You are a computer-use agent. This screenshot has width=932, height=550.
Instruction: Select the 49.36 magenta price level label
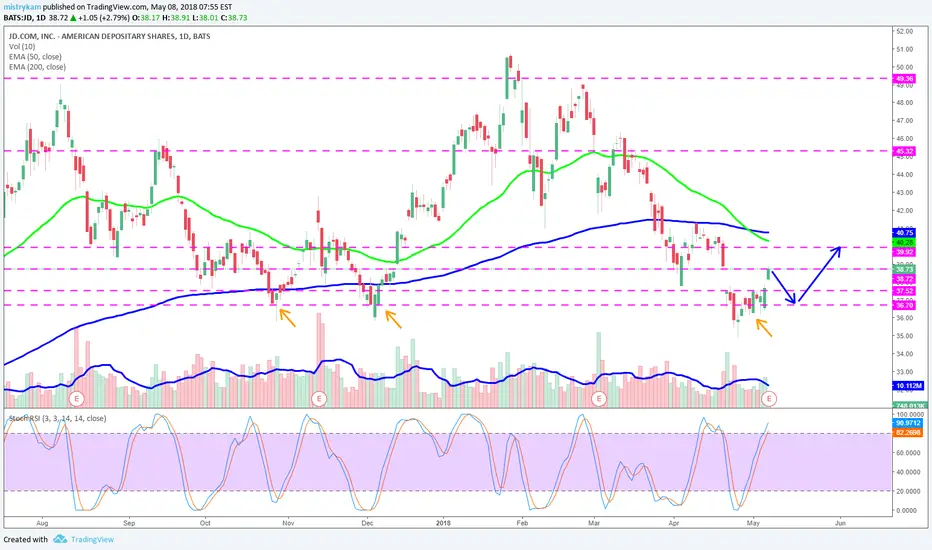tap(905, 78)
